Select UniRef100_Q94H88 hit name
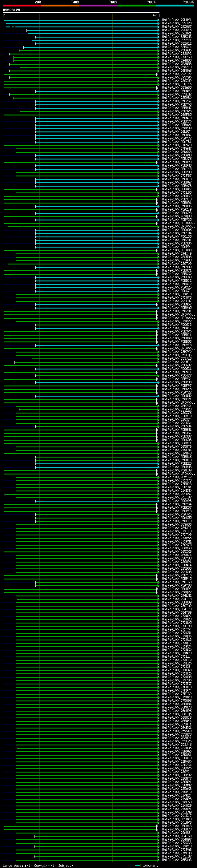Image resolution: width=197 pixels, height=868 pixels. pyautogui.click(x=177, y=61)
